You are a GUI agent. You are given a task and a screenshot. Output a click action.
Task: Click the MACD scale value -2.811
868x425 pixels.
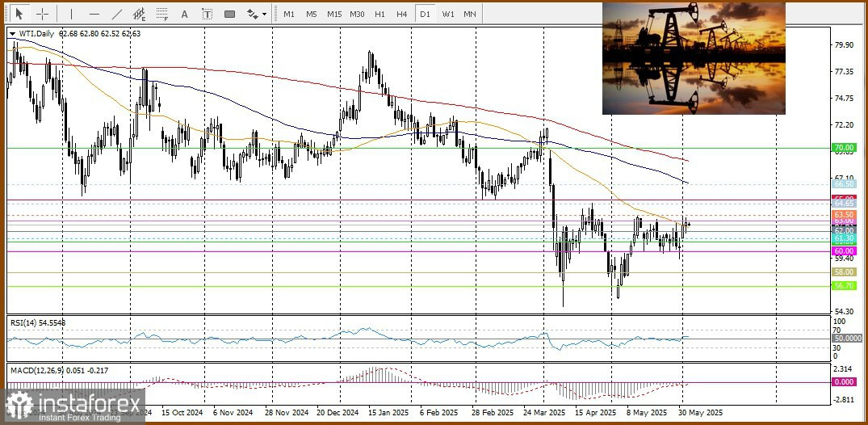point(844,399)
